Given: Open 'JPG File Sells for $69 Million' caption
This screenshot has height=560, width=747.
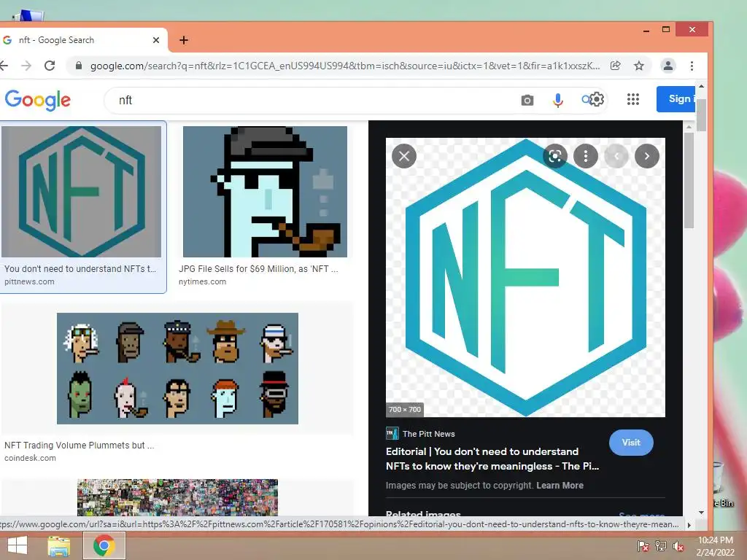Looking at the screenshot, I should 258,268.
